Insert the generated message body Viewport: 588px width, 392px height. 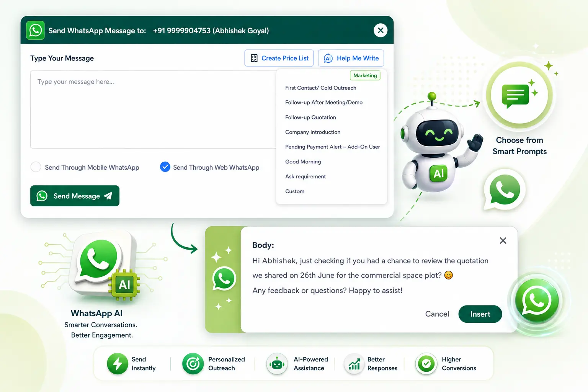pyautogui.click(x=480, y=314)
